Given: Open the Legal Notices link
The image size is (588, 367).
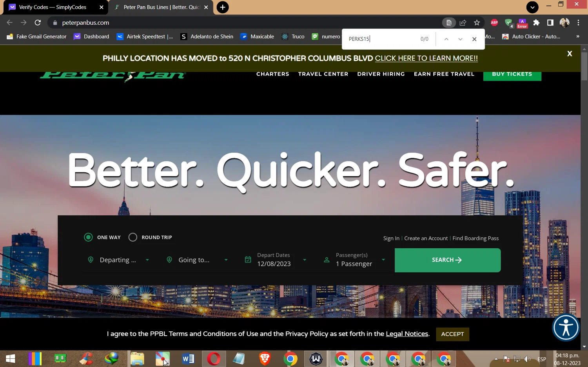Looking at the screenshot, I should click(x=407, y=334).
